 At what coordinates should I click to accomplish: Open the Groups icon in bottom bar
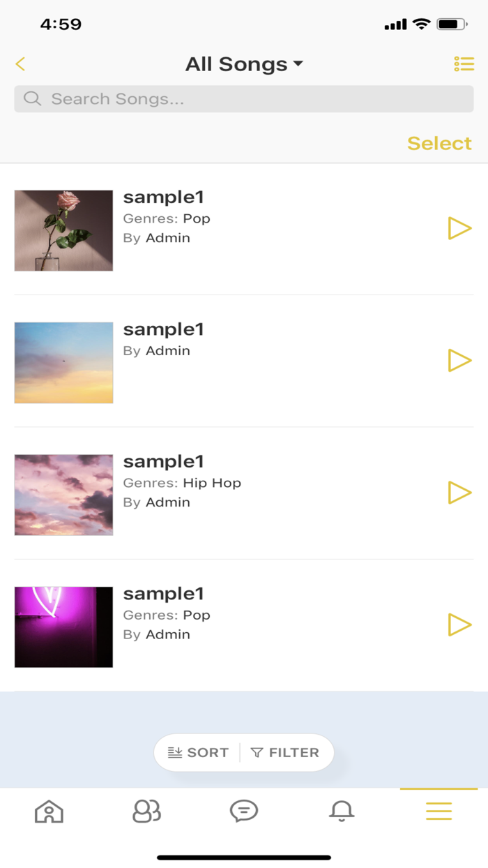[146, 811]
